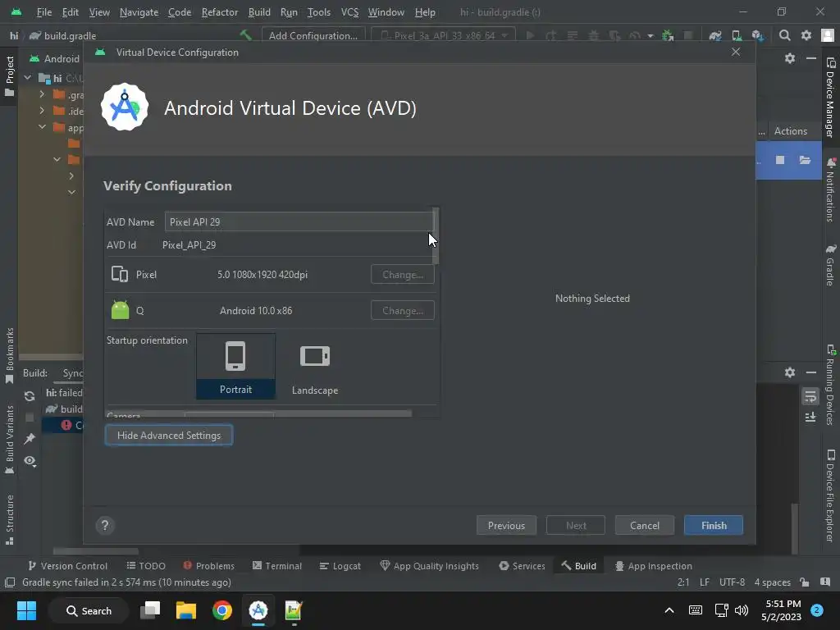Click the volume icon in system tray
Viewport: 840px width, 630px height.
[x=742, y=610]
